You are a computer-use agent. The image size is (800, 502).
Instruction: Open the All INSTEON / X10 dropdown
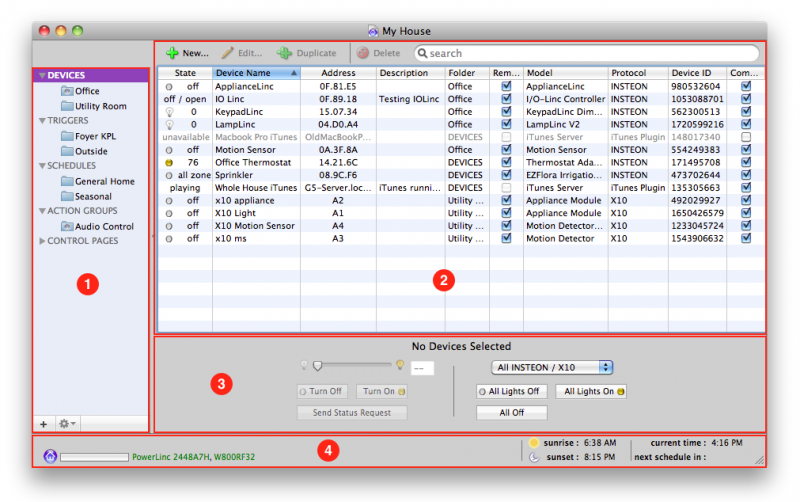pos(552,367)
